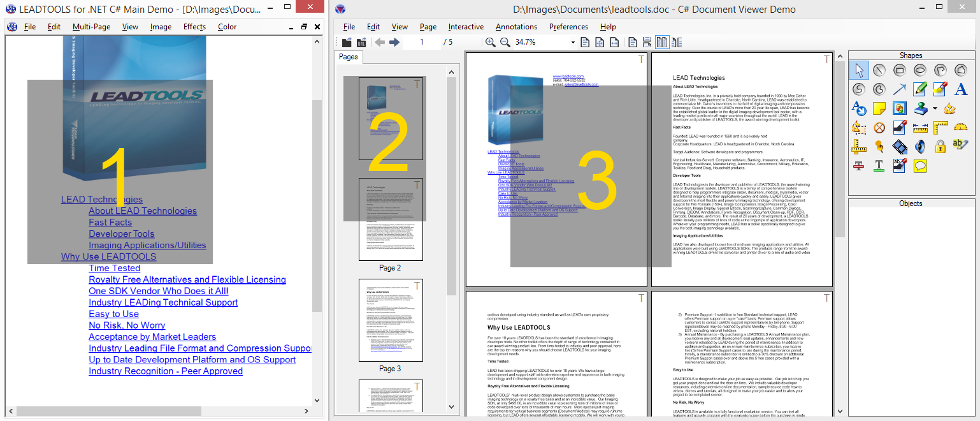Toggle the double-page view mode
This screenshot has width=980, height=421.
(661, 42)
